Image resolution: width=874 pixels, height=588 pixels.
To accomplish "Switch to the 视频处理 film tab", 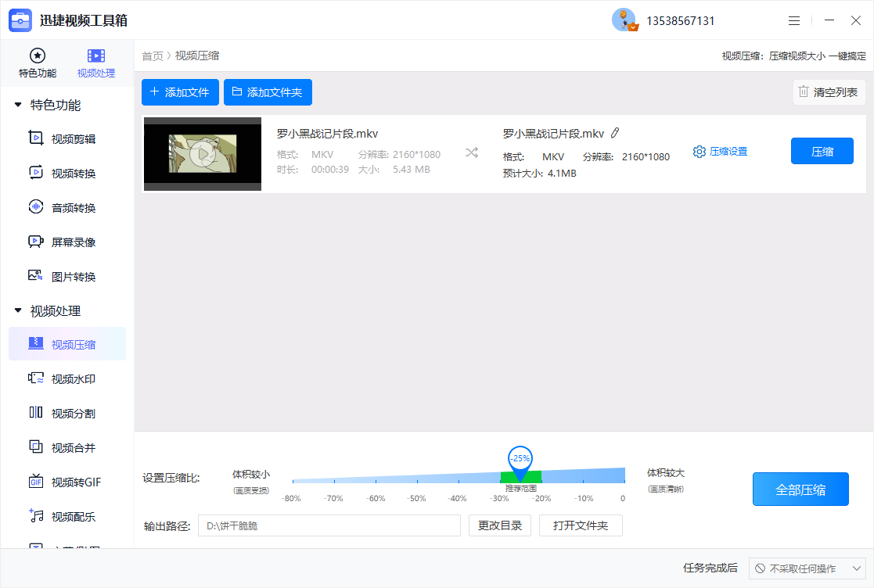I will [x=96, y=63].
